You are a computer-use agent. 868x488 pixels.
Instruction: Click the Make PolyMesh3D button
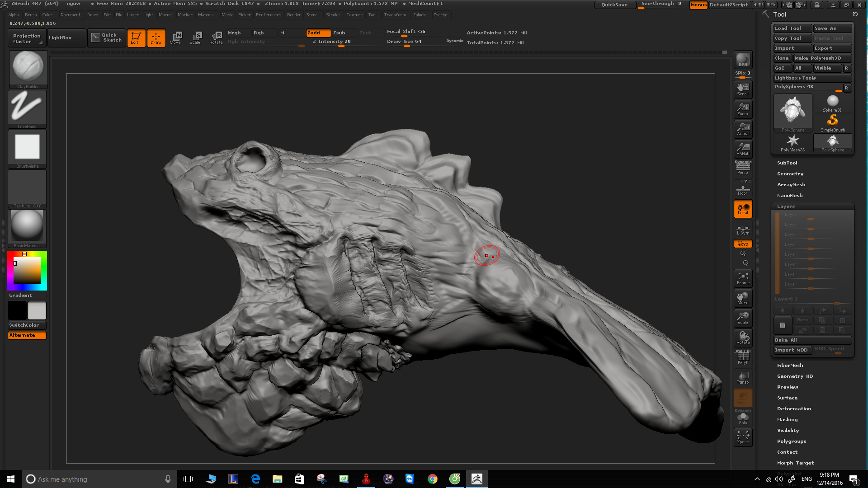coord(823,58)
